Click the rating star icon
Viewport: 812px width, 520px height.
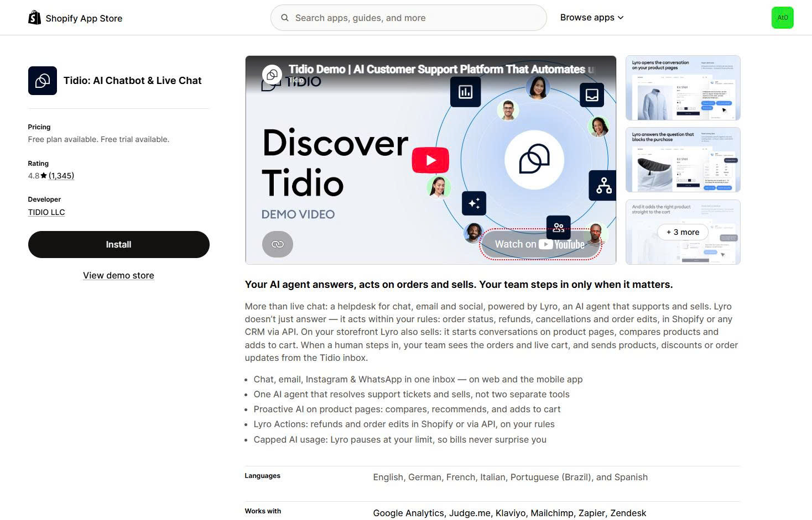click(x=44, y=176)
